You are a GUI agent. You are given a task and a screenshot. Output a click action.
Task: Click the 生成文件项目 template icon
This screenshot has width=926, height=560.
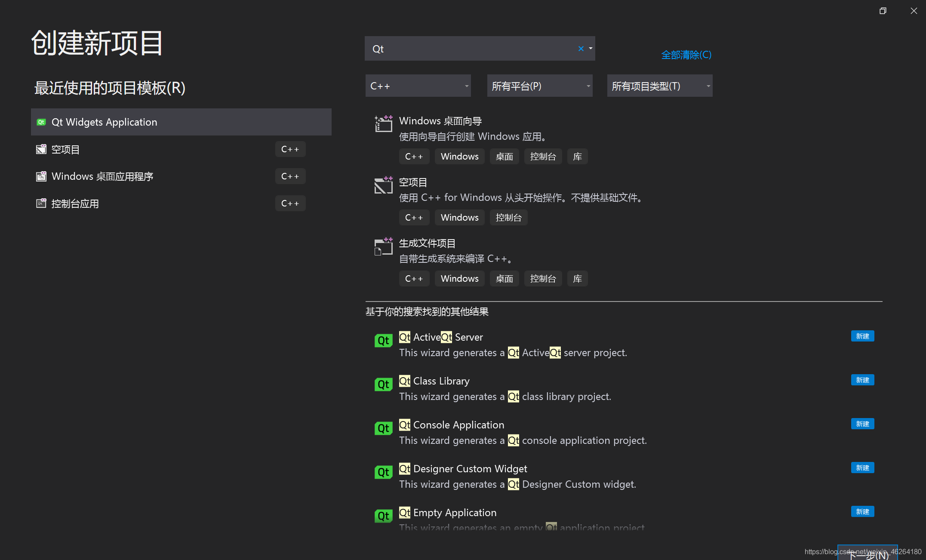point(383,246)
